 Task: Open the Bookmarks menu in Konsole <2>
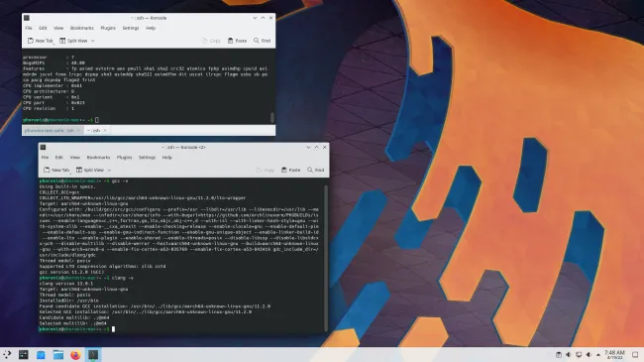click(x=98, y=158)
